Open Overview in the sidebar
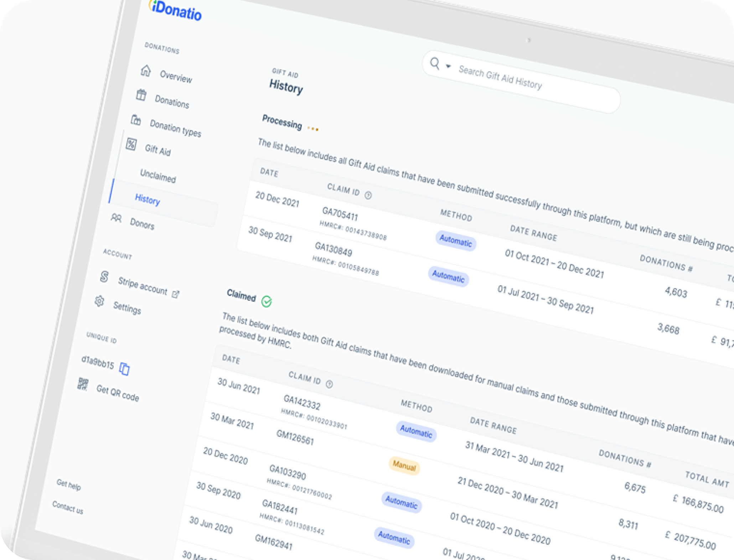 pos(176,77)
